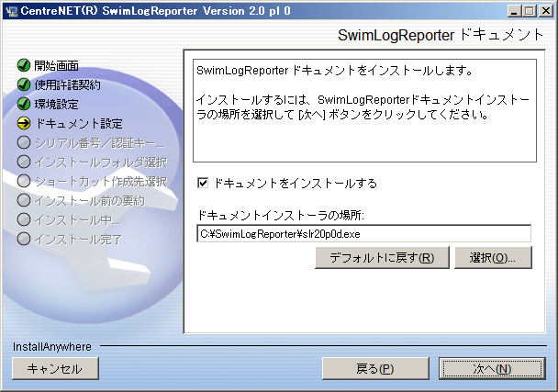Select インストールフォルダ選択 step label

pyautogui.click(x=101, y=162)
